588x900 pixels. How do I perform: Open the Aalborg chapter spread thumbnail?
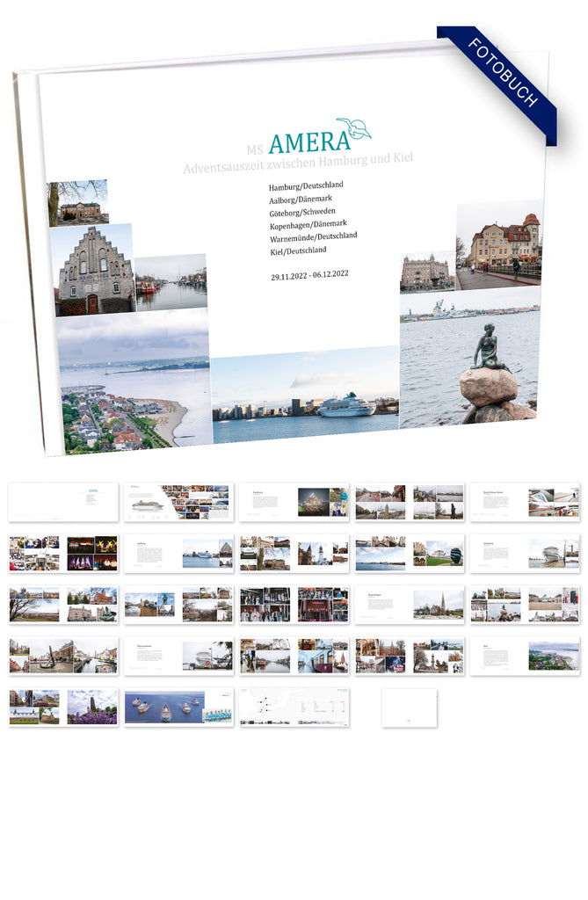point(178,554)
